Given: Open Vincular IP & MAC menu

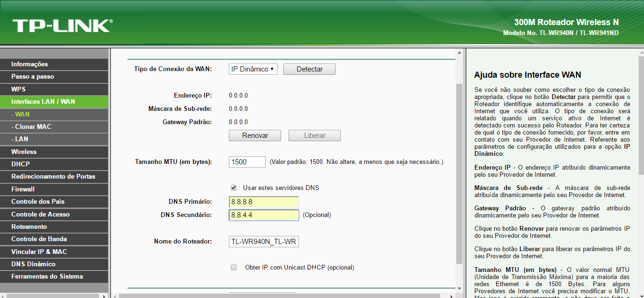Looking at the screenshot, I should click(54, 252).
